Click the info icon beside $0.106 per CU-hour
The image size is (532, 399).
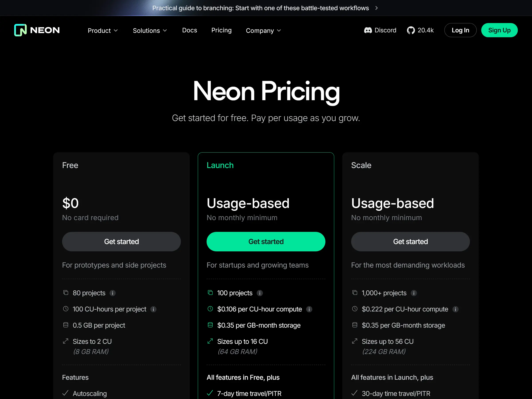pyautogui.click(x=309, y=309)
